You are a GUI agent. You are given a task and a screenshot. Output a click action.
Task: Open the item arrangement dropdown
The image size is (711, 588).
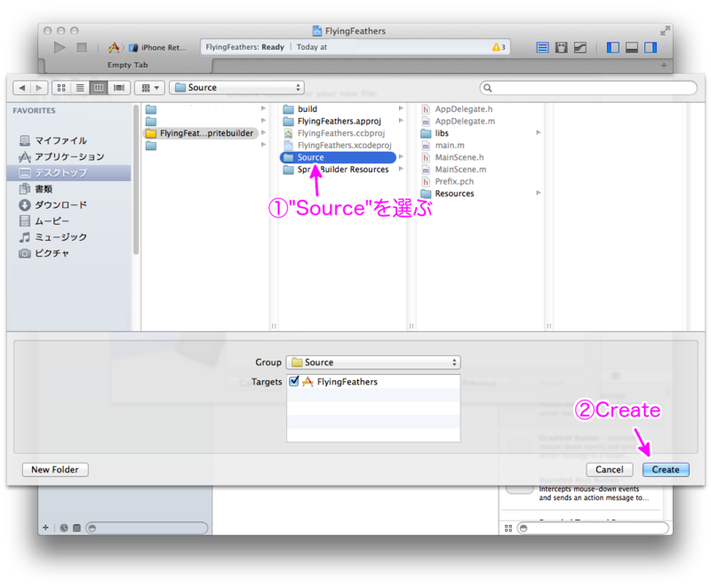point(149,87)
